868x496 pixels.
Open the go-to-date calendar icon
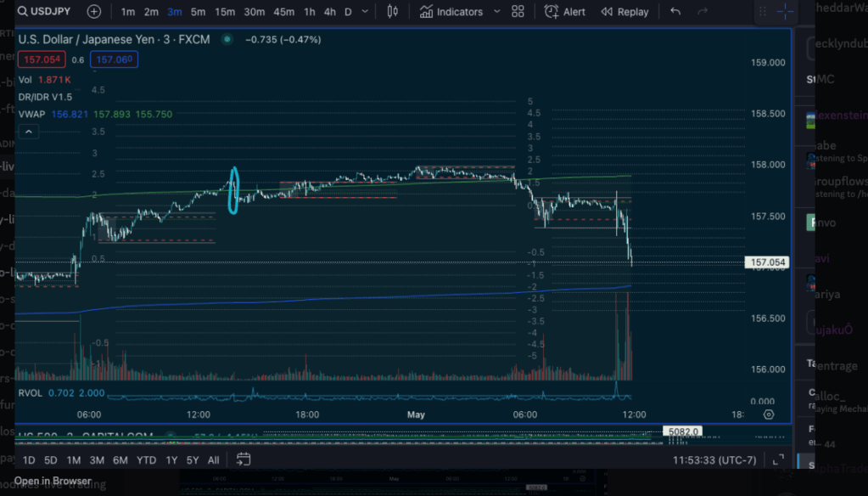point(244,459)
